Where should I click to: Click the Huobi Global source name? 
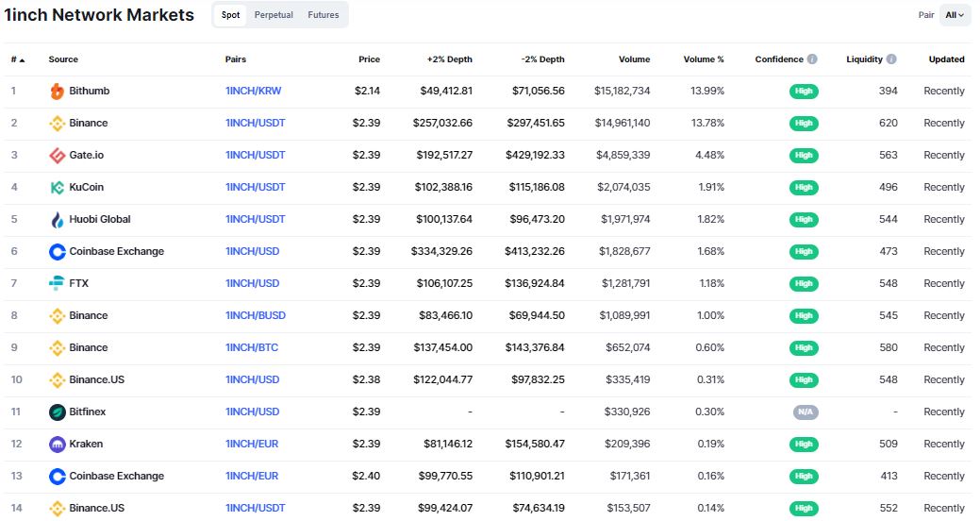(100, 219)
